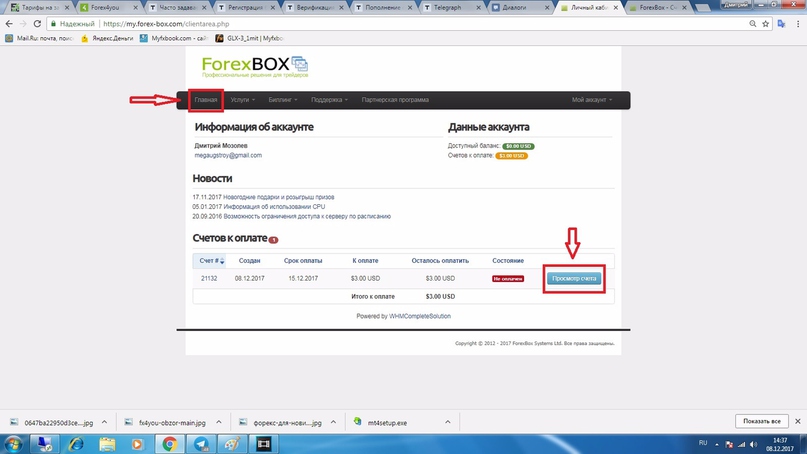
Task: Launch Internet Explorer from taskbar
Action: coord(76,444)
